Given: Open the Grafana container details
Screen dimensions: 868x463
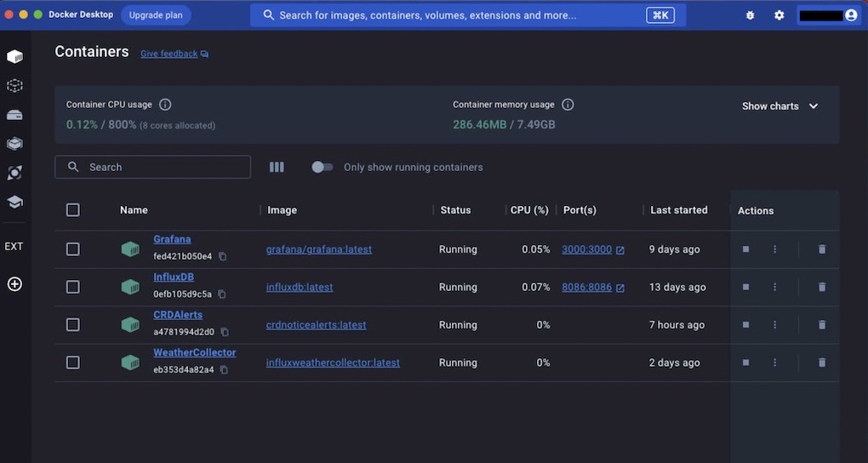Looking at the screenshot, I should tap(172, 239).
